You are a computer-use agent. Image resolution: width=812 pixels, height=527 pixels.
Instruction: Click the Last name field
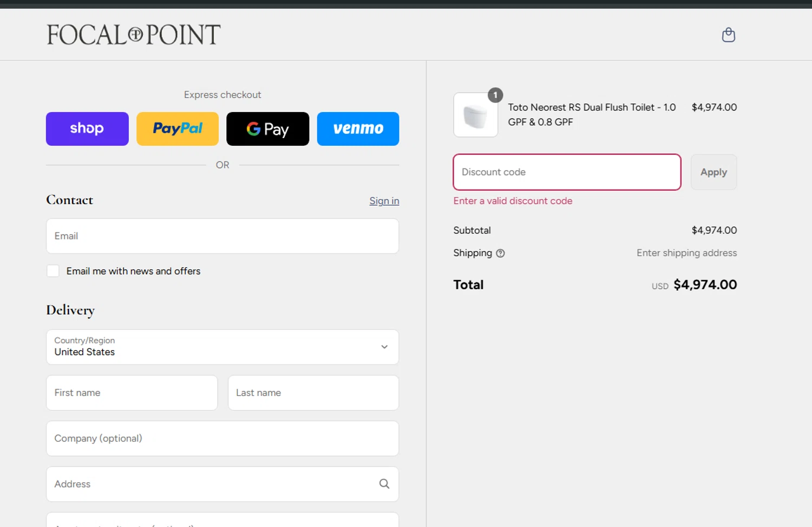click(313, 393)
